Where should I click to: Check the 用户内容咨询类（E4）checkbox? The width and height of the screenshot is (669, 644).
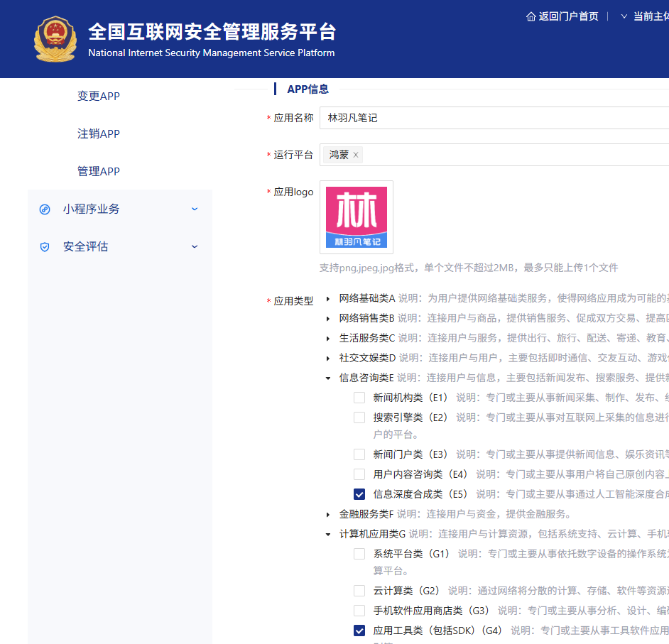coord(359,474)
